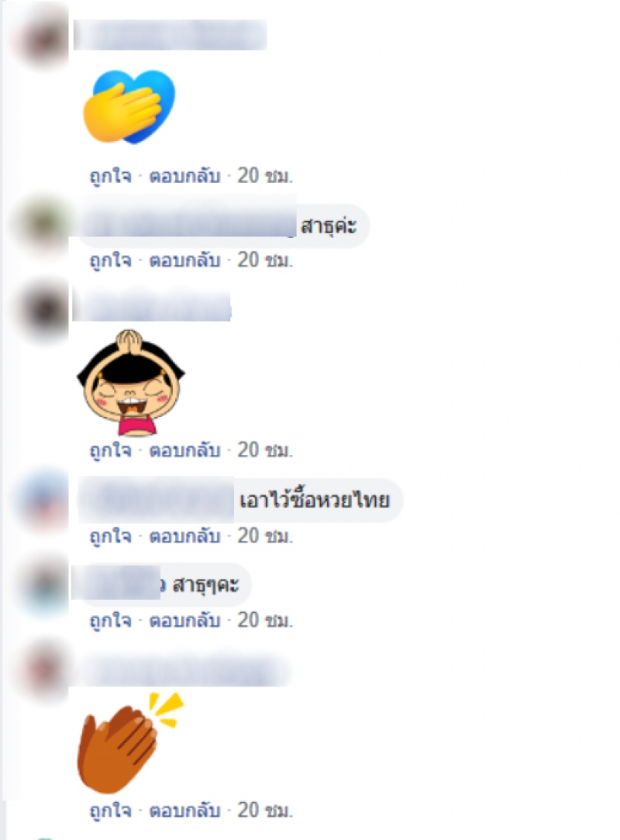This screenshot has width=620, height=840.
Task: Reply to the สาธุค่ะ comment
Action: click(184, 260)
